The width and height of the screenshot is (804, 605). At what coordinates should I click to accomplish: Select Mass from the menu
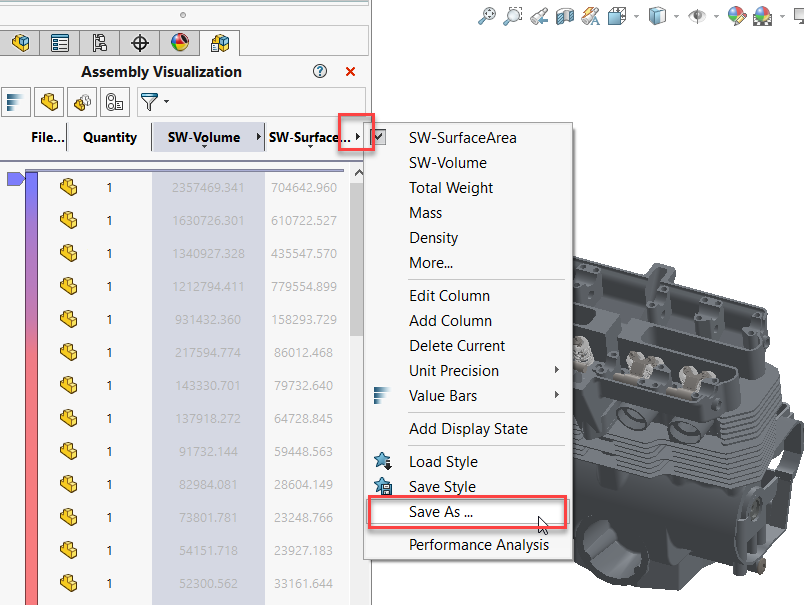tap(426, 213)
